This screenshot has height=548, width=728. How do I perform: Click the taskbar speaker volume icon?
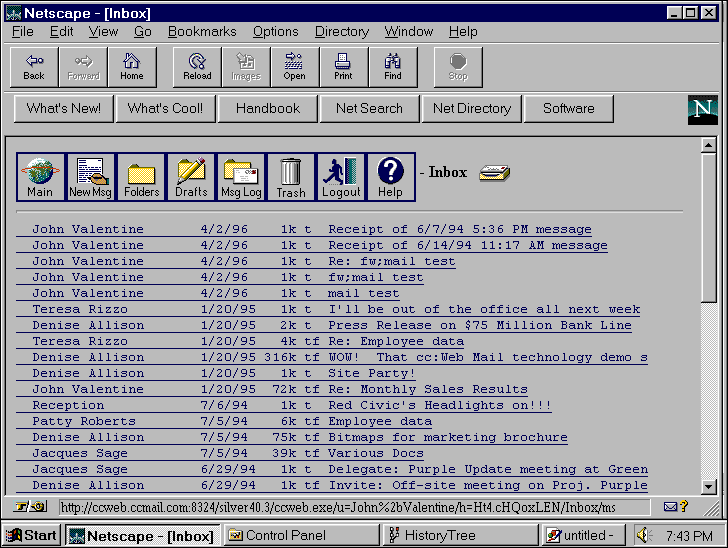tap(644, 535)
